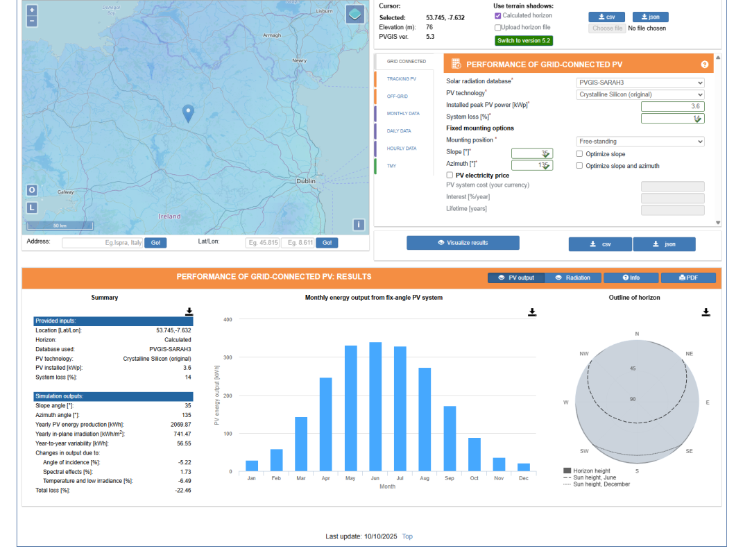Image resolution: width=752 pixels, height=560 pixels.
Task: Select the Hourly Data tab
Action: (402, 149)
